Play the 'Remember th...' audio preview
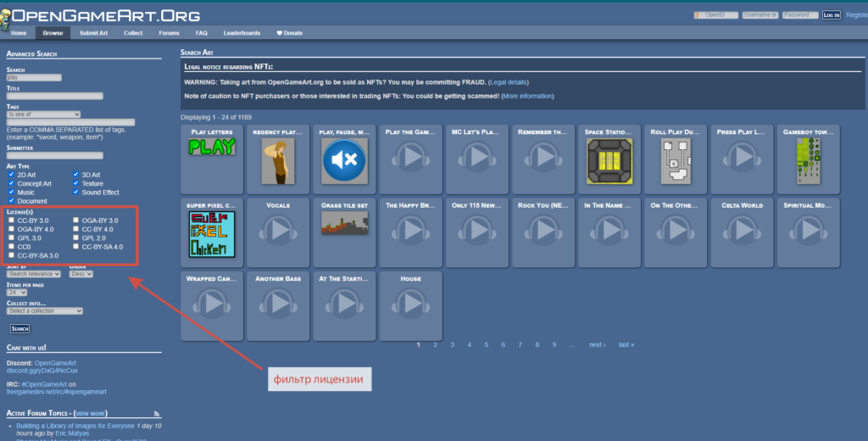 coord(543,157)
